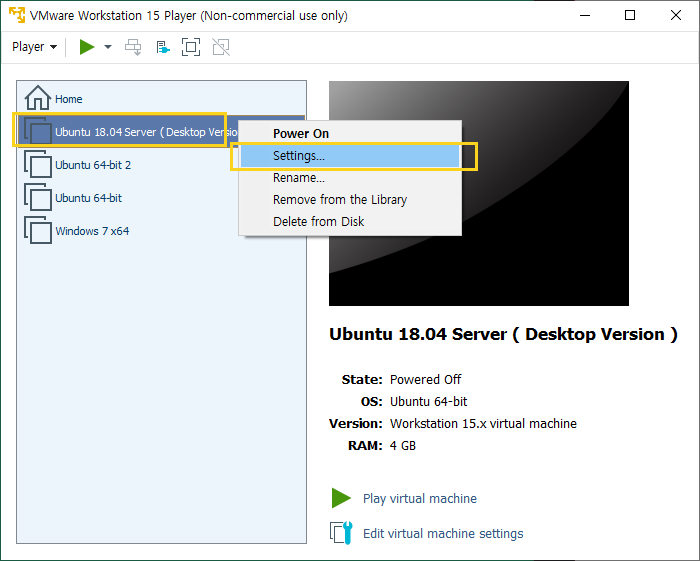Close the VMware Player window
Screen dimensions: 700x561
tap(675, 15)
